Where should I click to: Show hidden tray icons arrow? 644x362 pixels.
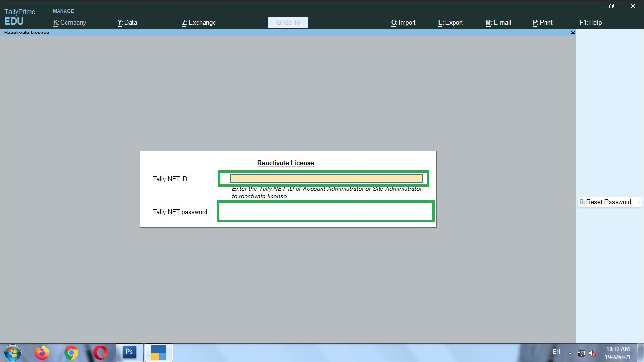570,353
